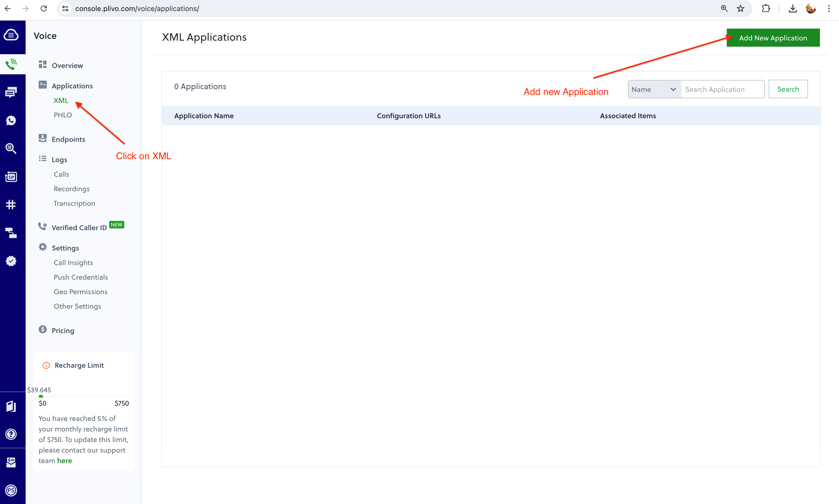The image size is (839, 504).
Task: Open the browser extensions puzzle icon
Action: pos(766,9)
